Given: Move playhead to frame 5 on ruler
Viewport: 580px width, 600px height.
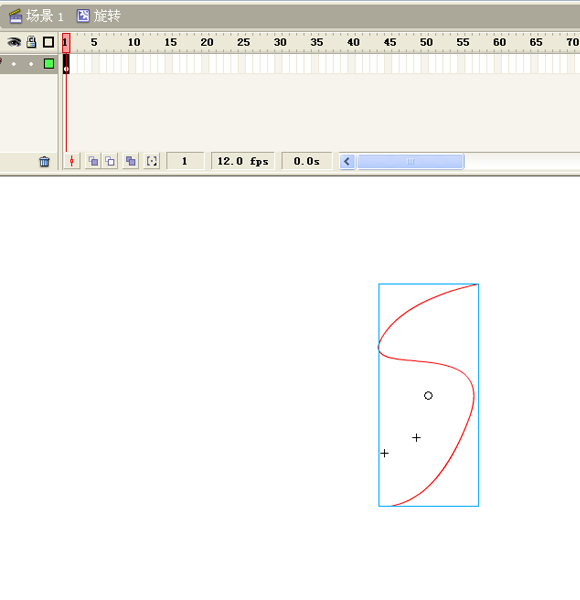Looking at the screenshot, I should point(94,42).
